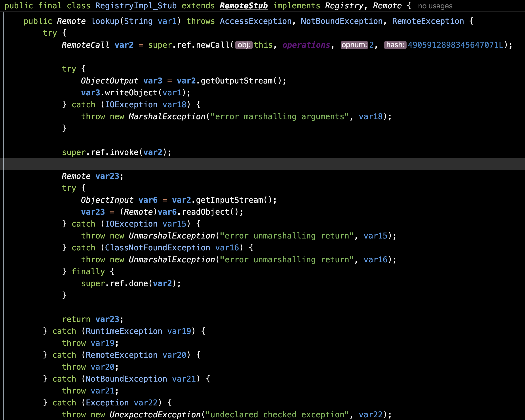The width and height of the screenshot is (525, 420).
Task: Click "undeclared checked exception" string
Action: (277, 415)
